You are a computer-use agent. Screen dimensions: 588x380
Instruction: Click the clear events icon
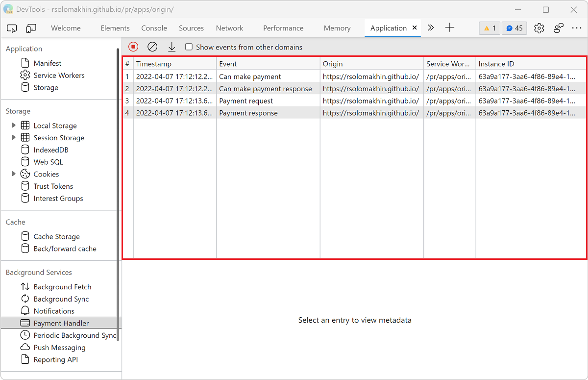[x=152, y=47]
